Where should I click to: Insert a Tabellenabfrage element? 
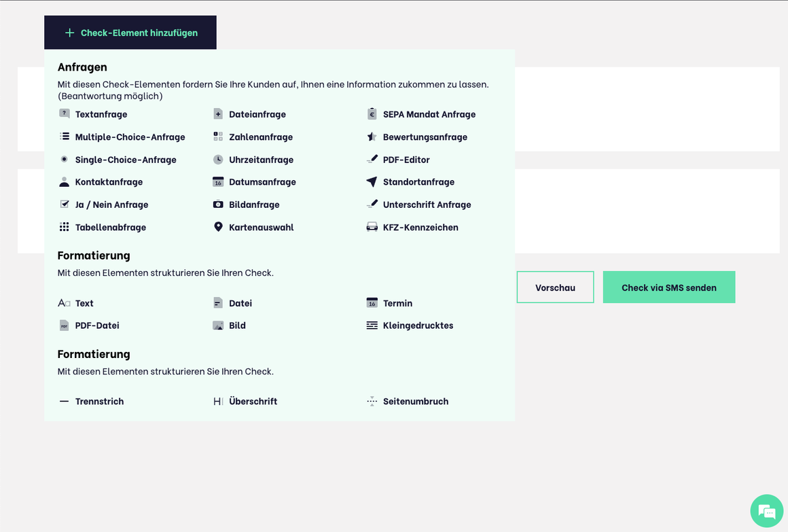pyautogui.click(x=110, y=227)
